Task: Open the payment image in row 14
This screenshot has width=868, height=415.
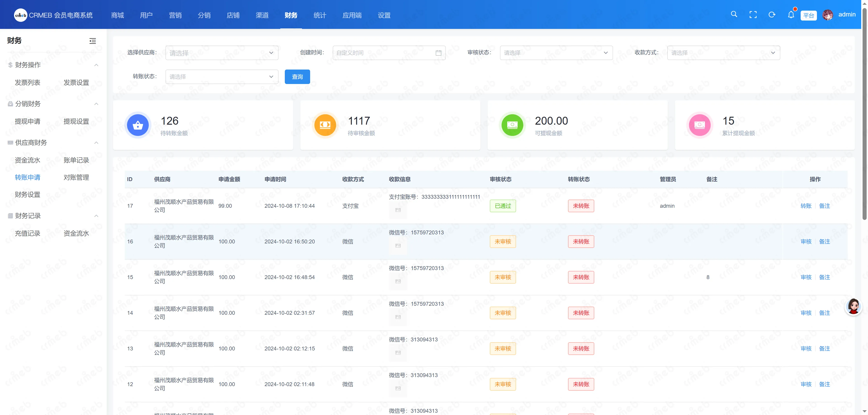Action: [x=398, y=317]
